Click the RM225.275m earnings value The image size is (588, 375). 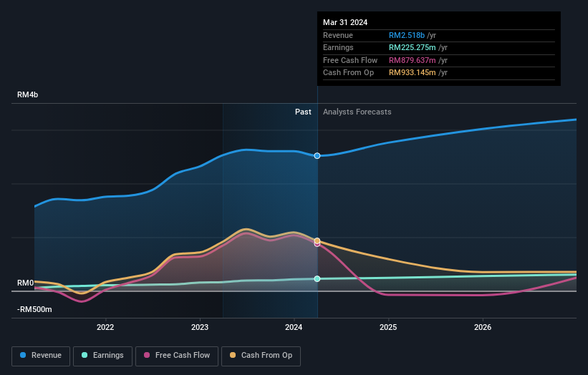pyautogui.click(x=412, y=47)
